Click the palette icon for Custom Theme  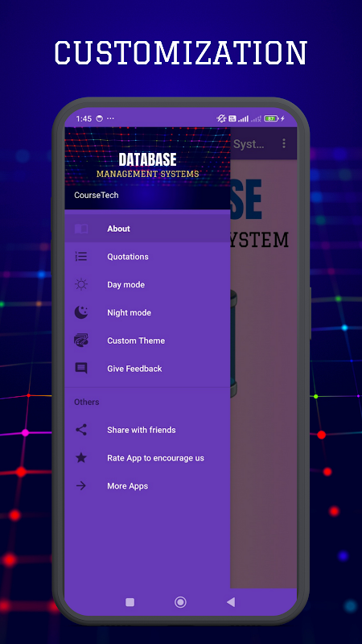(81, 341)
